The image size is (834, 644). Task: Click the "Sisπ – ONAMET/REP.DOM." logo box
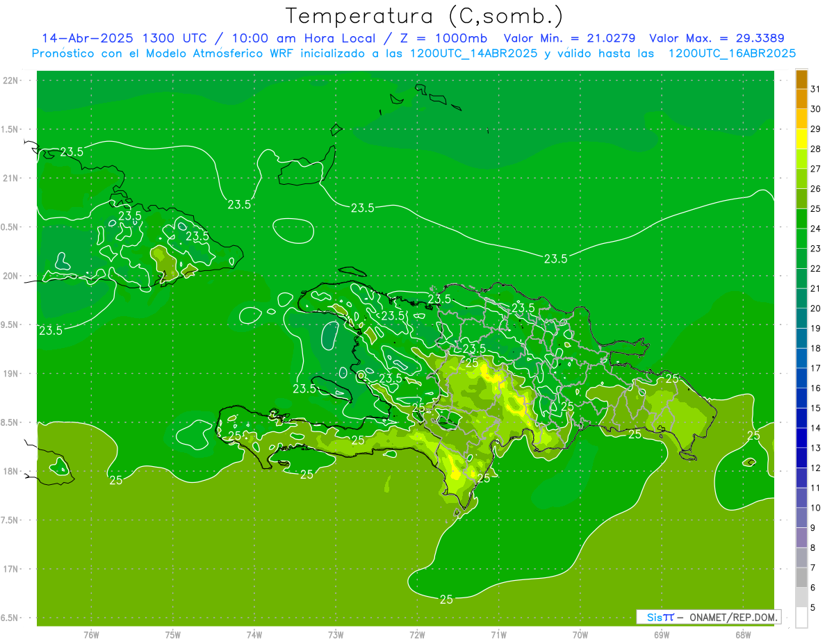coord(708,617)
